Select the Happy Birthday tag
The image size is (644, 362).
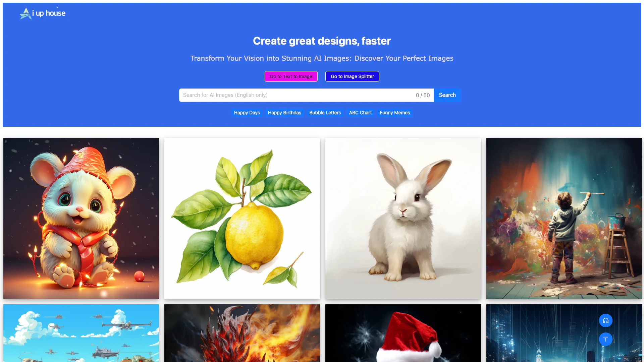[284, 113]
